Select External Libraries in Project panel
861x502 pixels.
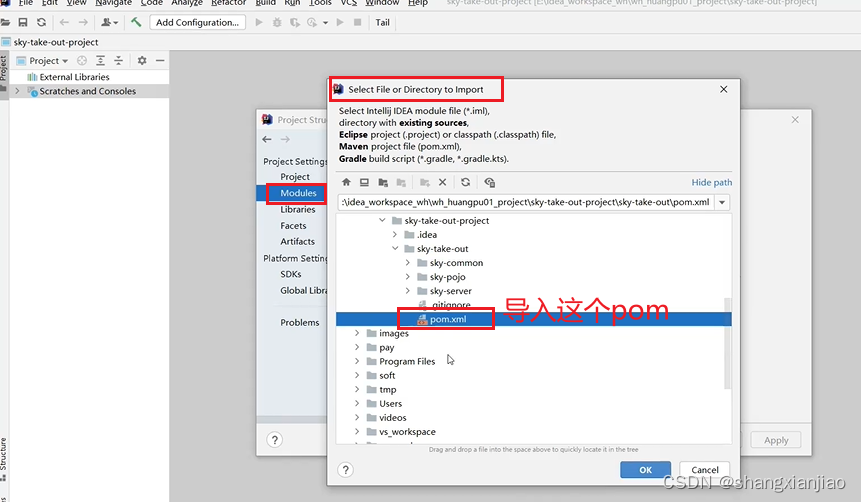[74, 77]
